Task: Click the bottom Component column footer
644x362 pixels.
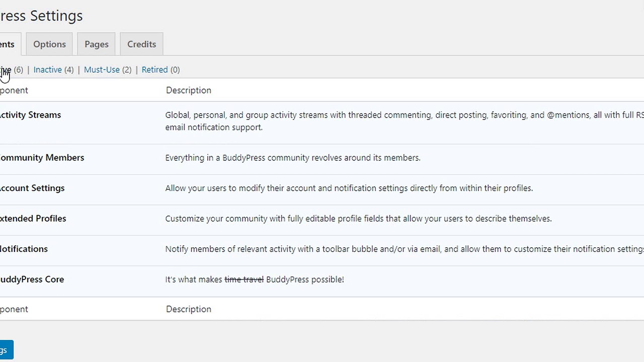Action: point(14,309)
